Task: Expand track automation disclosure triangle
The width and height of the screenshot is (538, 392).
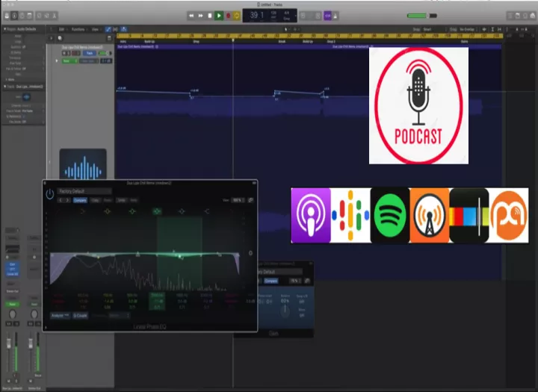Action: point(57,60)
